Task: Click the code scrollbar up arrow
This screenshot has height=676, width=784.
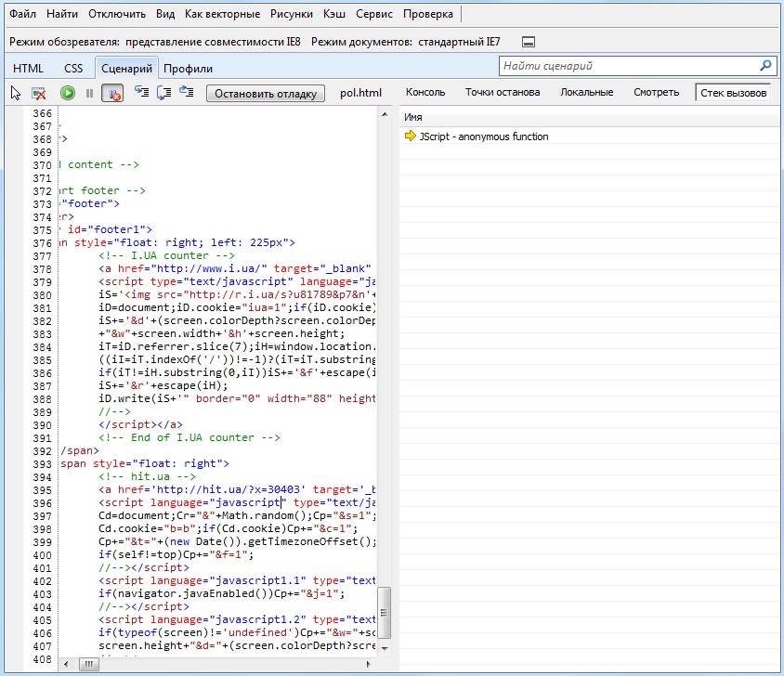Action: click(385, 114)
